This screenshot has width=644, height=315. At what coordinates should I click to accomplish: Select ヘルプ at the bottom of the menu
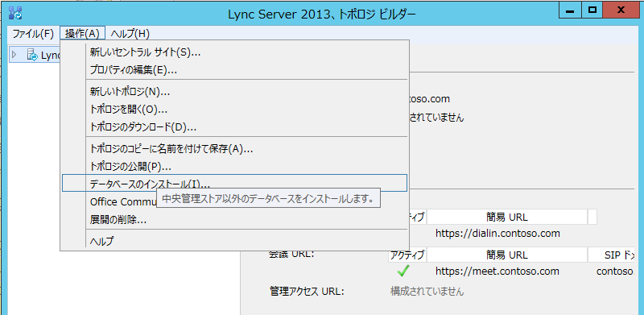[234, 242]
